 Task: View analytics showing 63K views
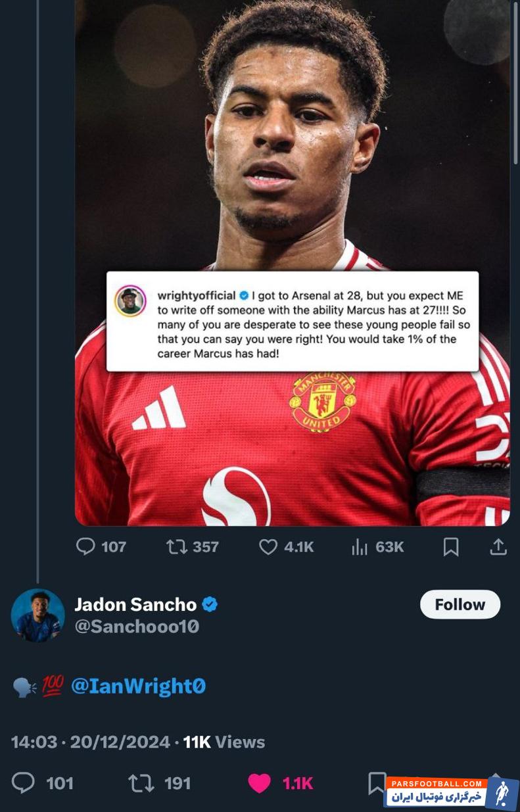tap(360, 546)
